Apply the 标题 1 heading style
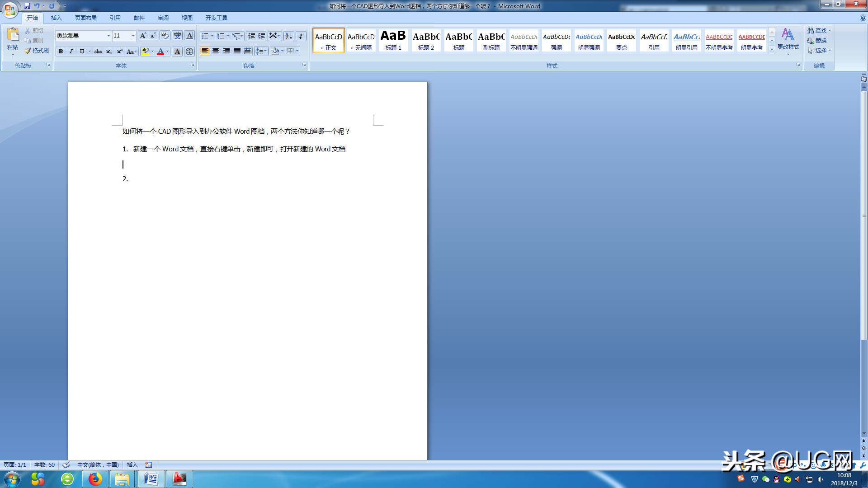Screen dimensions: 868x488 (x=394, y=40)
